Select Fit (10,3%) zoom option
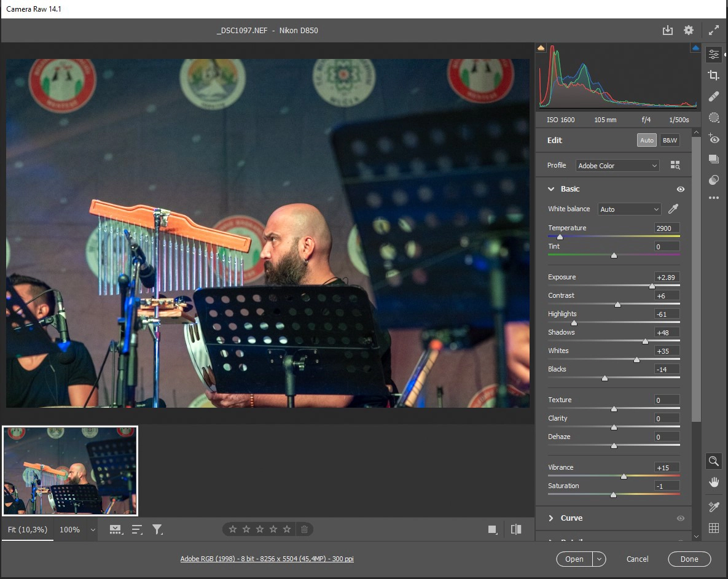This screenshot has width=728, height=579. (x=28, y=529)
